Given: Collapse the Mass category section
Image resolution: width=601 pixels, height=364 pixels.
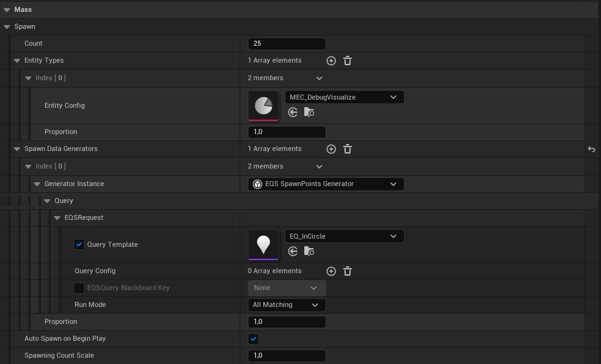Looking at the screenshot, I should tap(7, 9).
